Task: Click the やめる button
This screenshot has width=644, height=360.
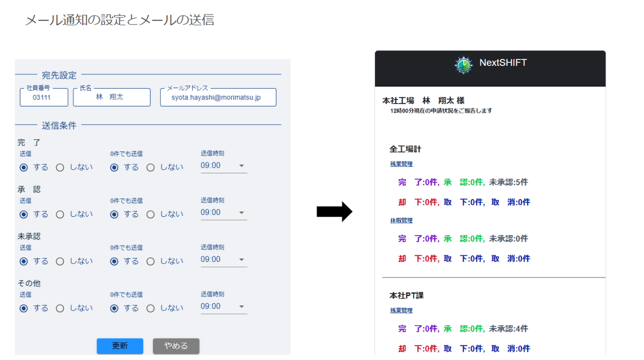Action: (176, 346)
